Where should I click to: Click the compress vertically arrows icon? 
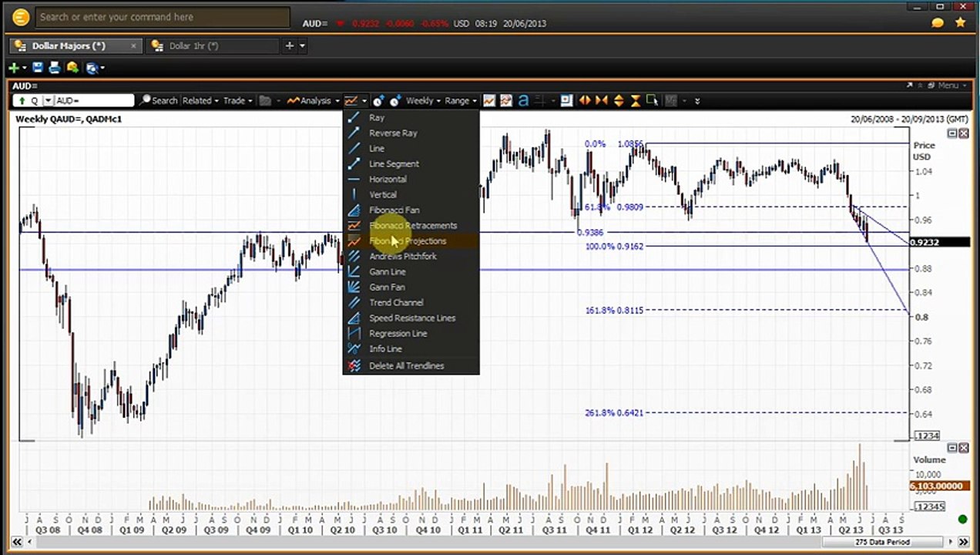(x=636, y=101)
